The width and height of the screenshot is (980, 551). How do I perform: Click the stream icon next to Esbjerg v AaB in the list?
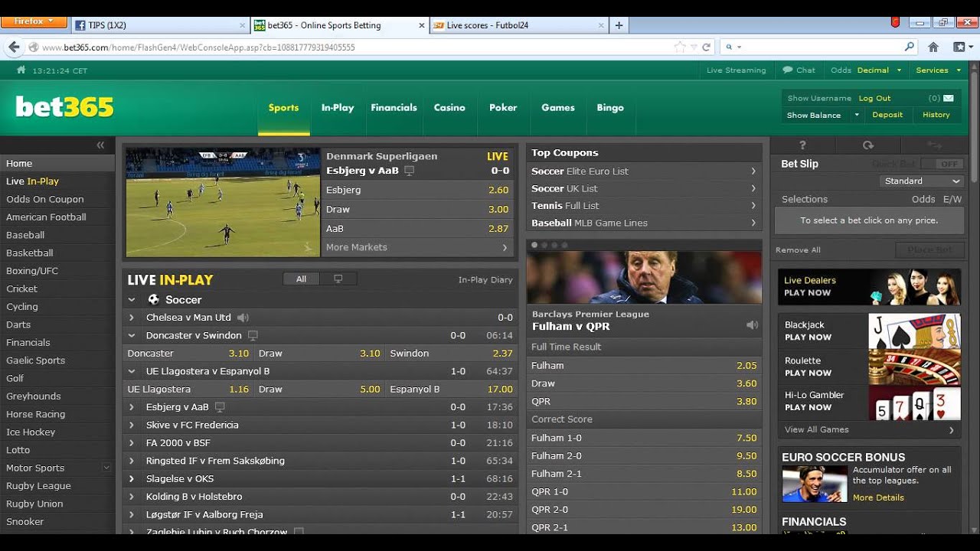[x=220, y=407]
